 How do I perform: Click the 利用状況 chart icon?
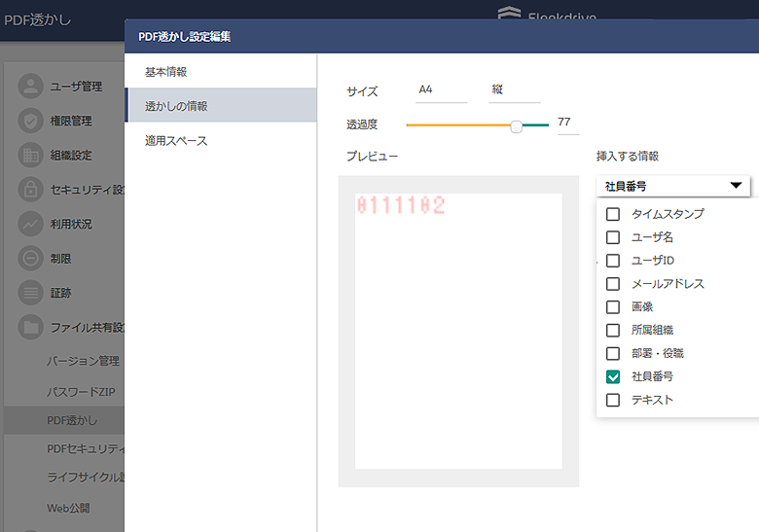click(30, 224)
